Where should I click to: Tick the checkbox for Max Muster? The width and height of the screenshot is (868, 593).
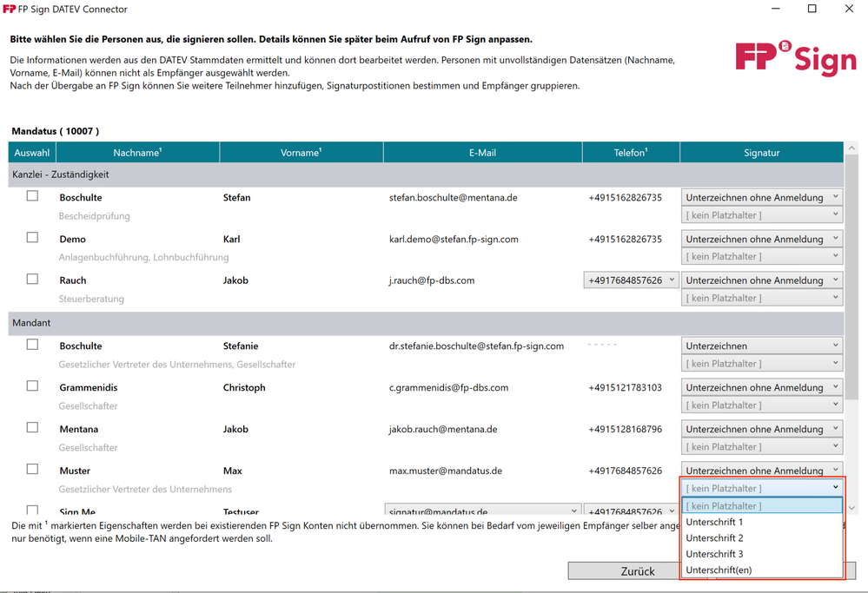tap(33, 469)
